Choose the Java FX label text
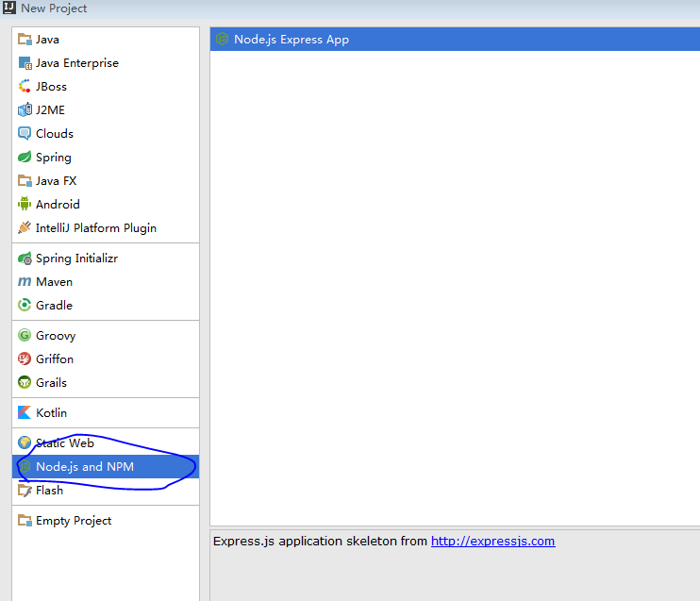 57,181
